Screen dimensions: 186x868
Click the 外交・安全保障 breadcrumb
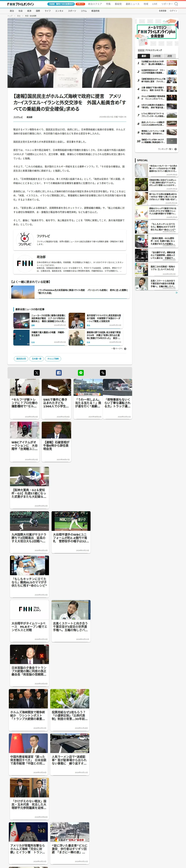click(31, 16)
